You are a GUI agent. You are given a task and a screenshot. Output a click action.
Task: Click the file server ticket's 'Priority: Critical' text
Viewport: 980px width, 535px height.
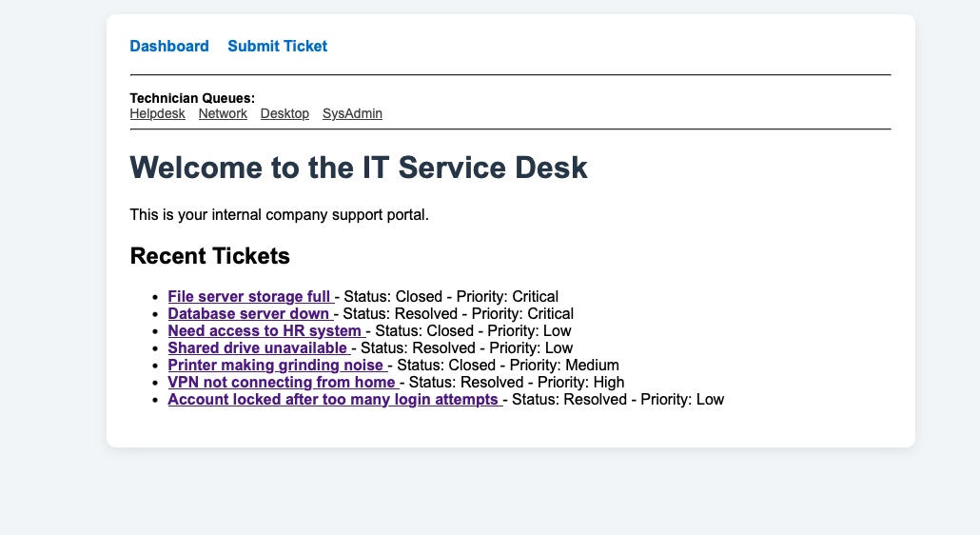click(x=507, y=297)
